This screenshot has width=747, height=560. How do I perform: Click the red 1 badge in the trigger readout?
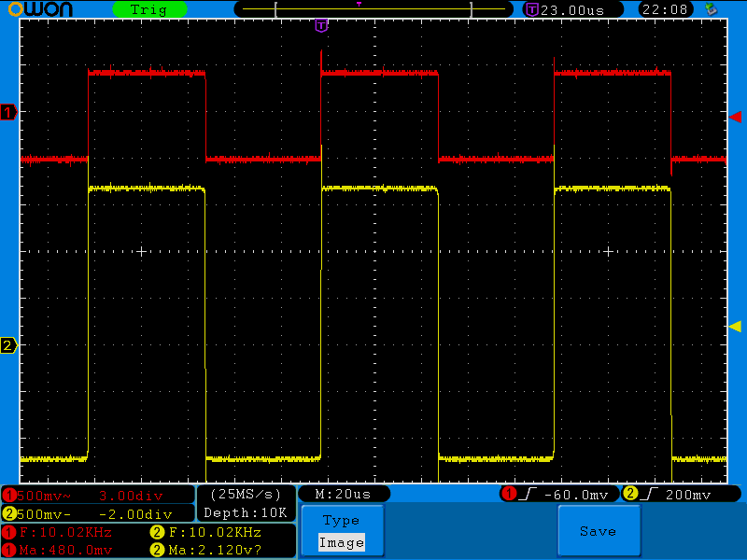tap(509, 494)
